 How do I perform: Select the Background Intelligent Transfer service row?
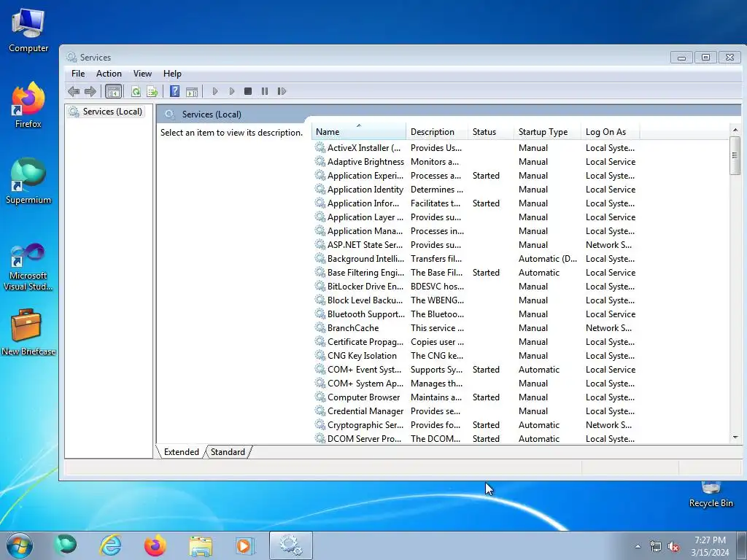pyautogui.click(x=474, y=259)
